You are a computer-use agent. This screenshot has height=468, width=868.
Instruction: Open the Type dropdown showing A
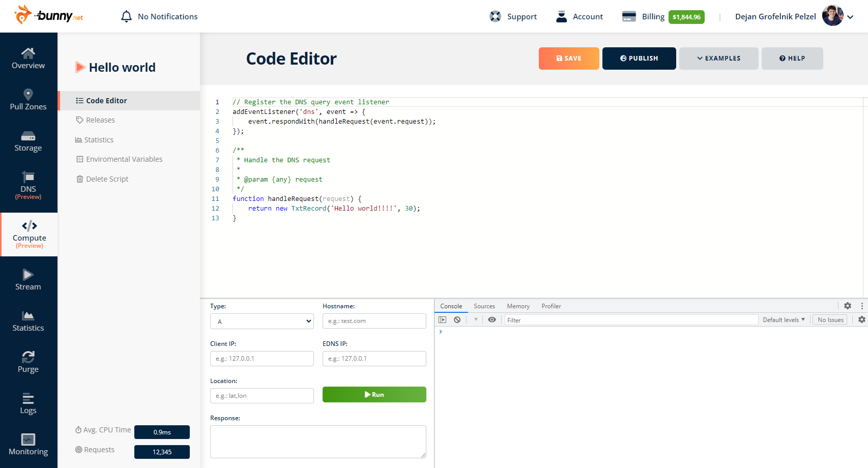tap(262, 321)
